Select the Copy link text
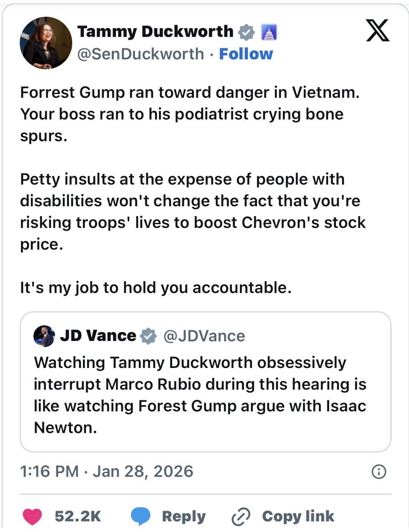The height and width of the screenshot is (532, 409). tap(298, 516)
